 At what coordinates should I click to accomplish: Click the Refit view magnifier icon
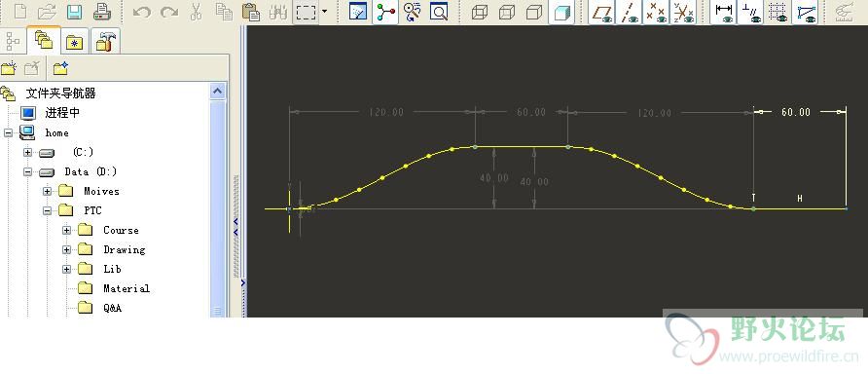pyautogui.click(x=439, y=12)
